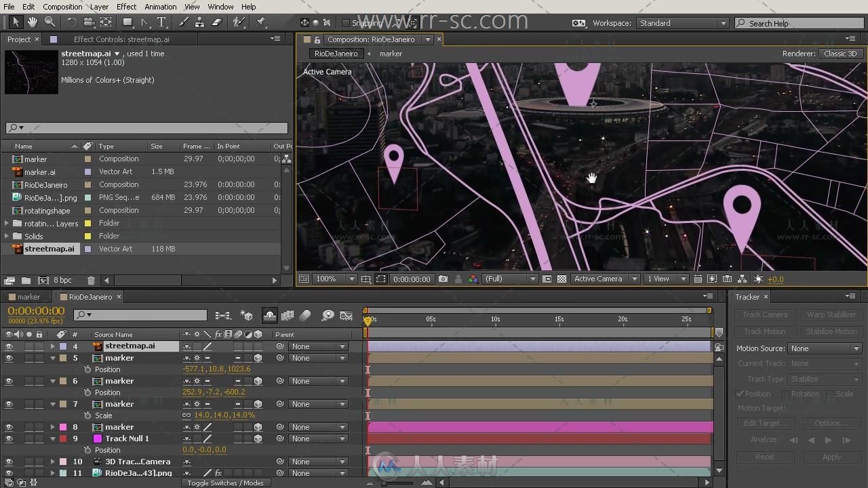Open the viewer magnification 100% dropdown

tap(336, 279)
